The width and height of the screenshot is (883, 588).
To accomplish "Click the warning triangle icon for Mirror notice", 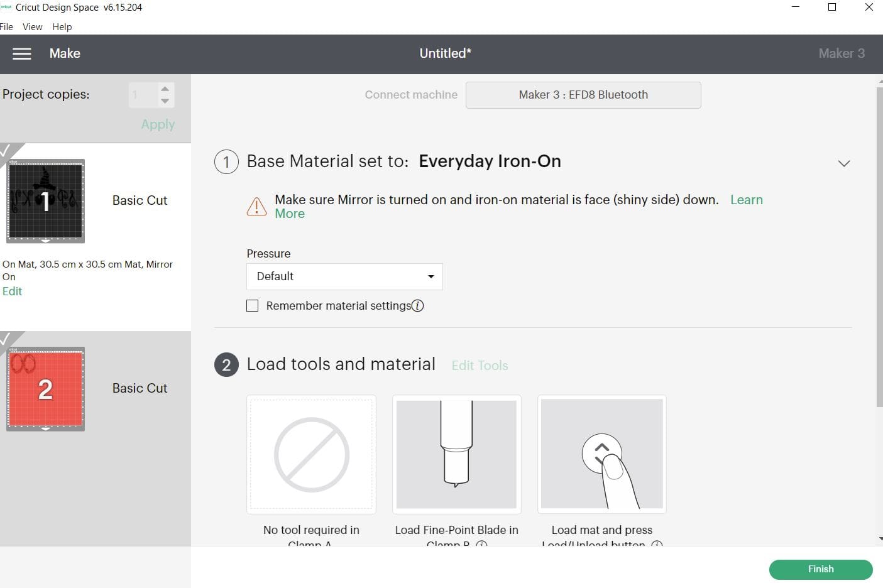I will click(x=256, y=206).
